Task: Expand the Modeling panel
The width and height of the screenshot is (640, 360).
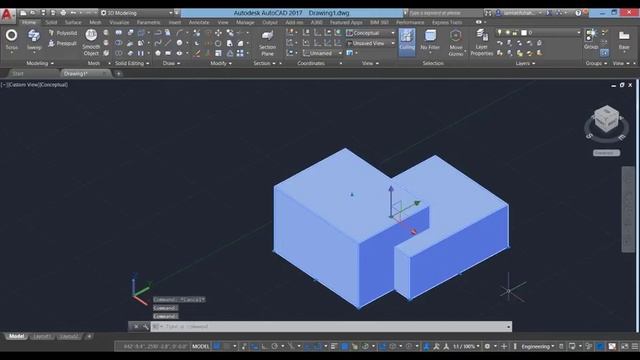Action: 40,63
